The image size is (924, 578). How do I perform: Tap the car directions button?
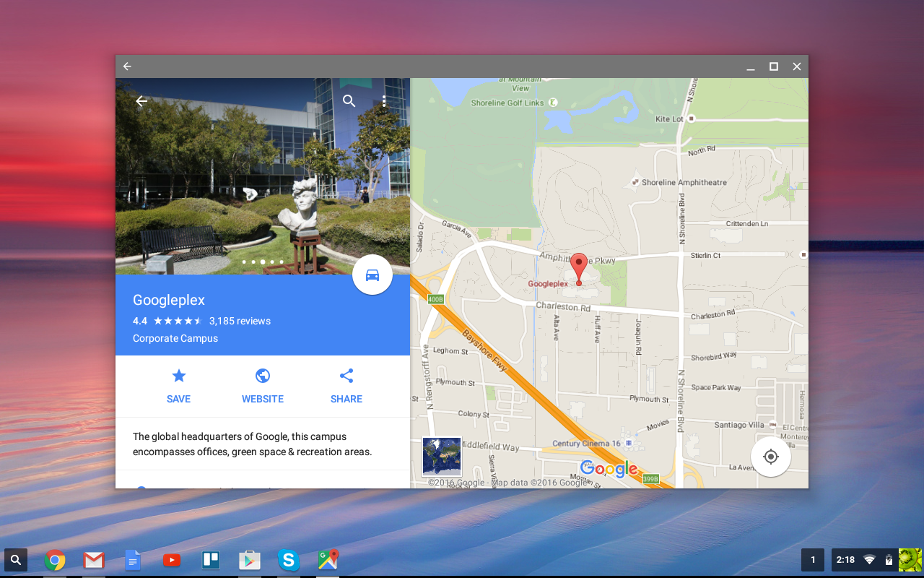(372, 275)
